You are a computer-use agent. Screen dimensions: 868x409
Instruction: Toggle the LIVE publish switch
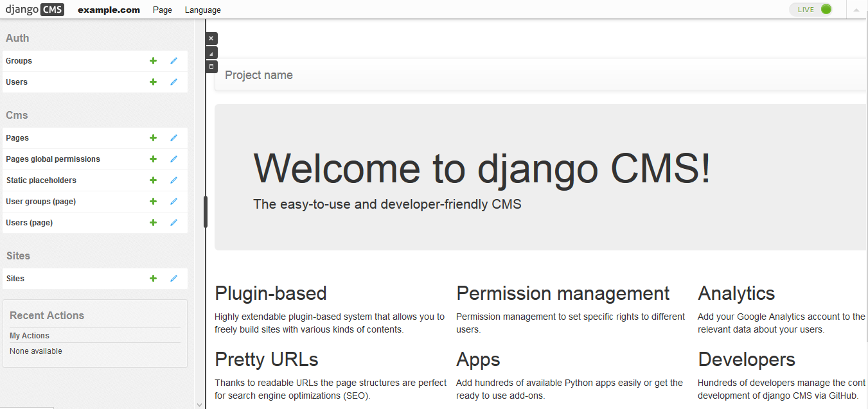tap(811, 9)
